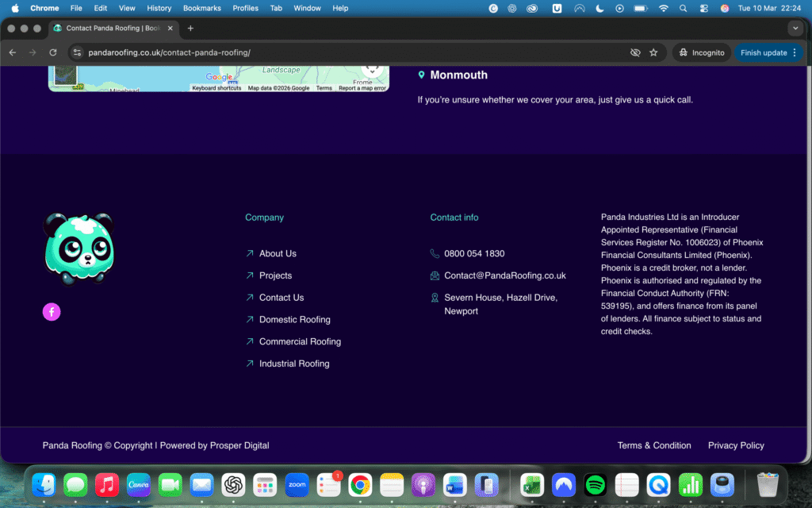Click the Panda Roofing mascot logo

(x=78, y=249)
